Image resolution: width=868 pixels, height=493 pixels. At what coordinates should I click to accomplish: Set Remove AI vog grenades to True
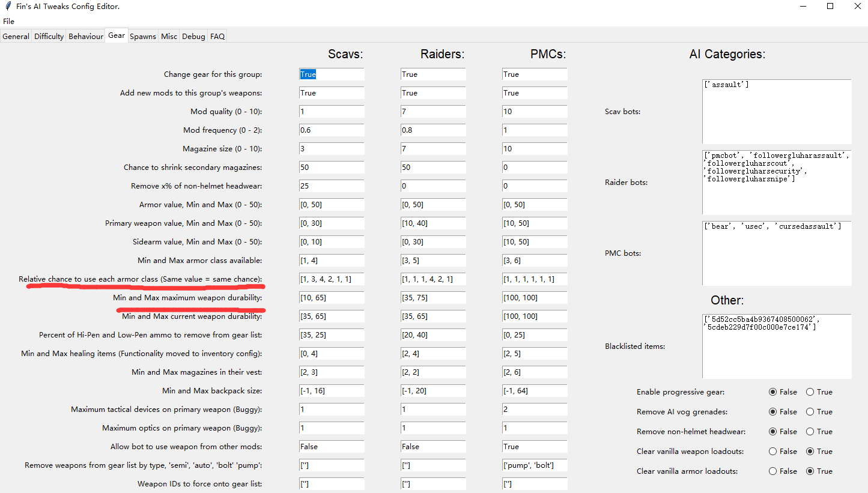[x=810, y=412]
